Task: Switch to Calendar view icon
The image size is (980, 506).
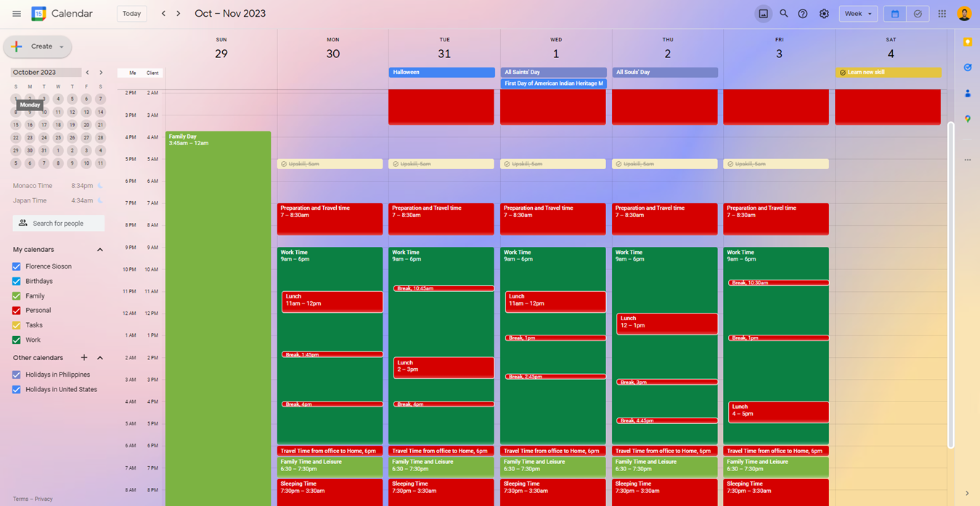Action: click(895, 14)
